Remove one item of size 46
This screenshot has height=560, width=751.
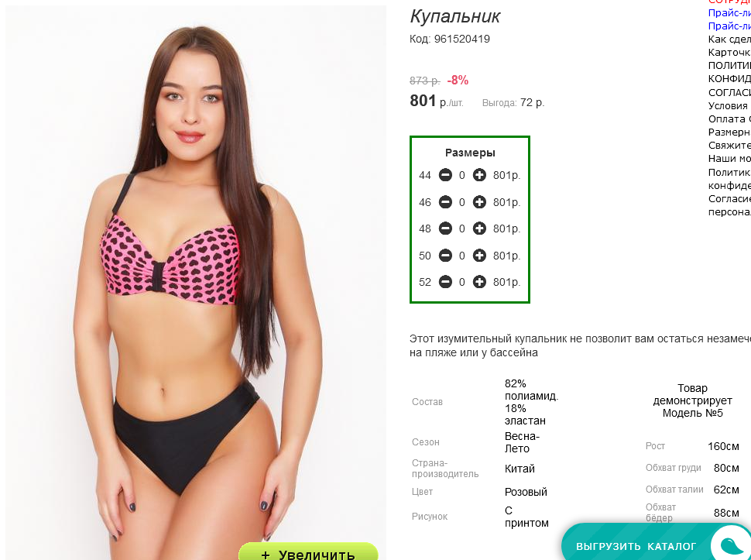[x=445, y=202]
